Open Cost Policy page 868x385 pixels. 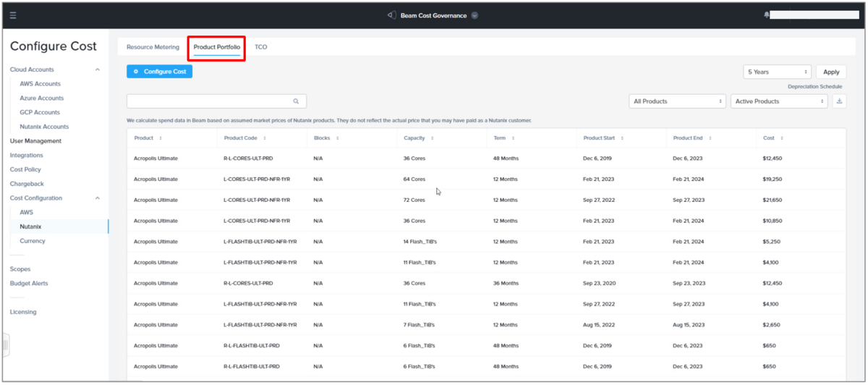(25, 169)
